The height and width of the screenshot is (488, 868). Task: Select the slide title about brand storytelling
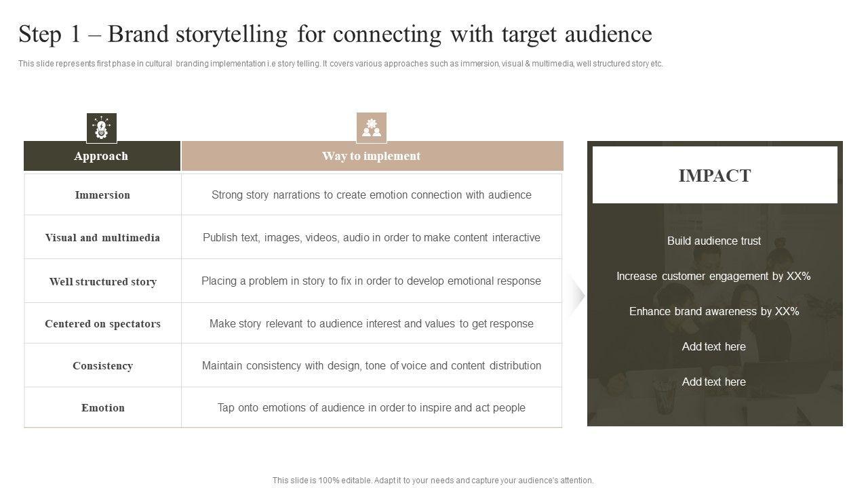coord(335,33)
